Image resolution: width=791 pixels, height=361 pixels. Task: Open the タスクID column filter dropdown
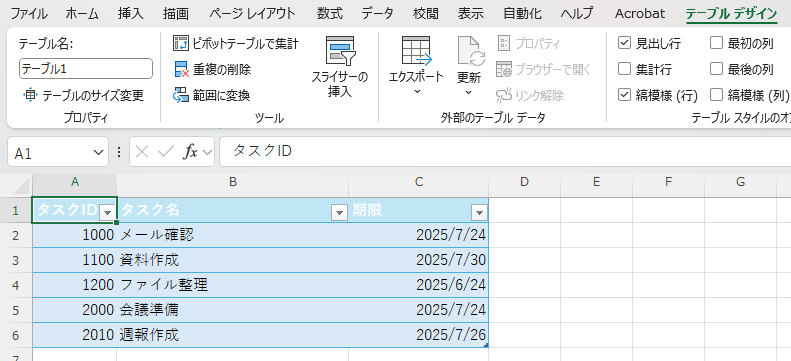tap(107, 213)
